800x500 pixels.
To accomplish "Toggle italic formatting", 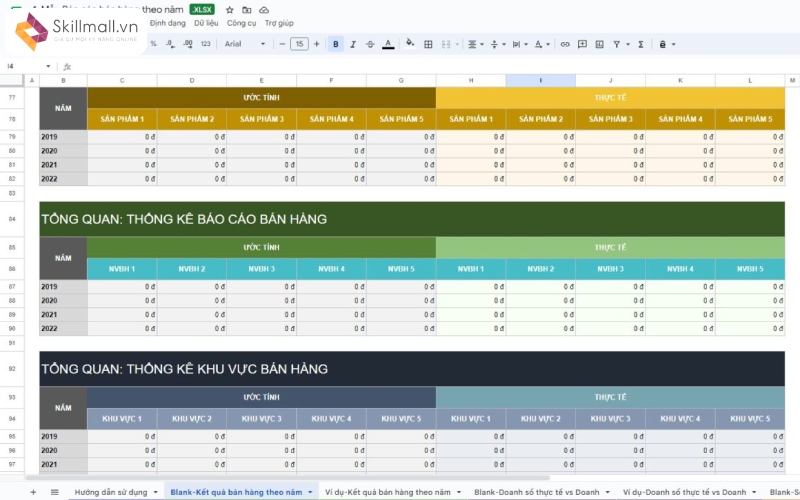I will coord(353,44).
